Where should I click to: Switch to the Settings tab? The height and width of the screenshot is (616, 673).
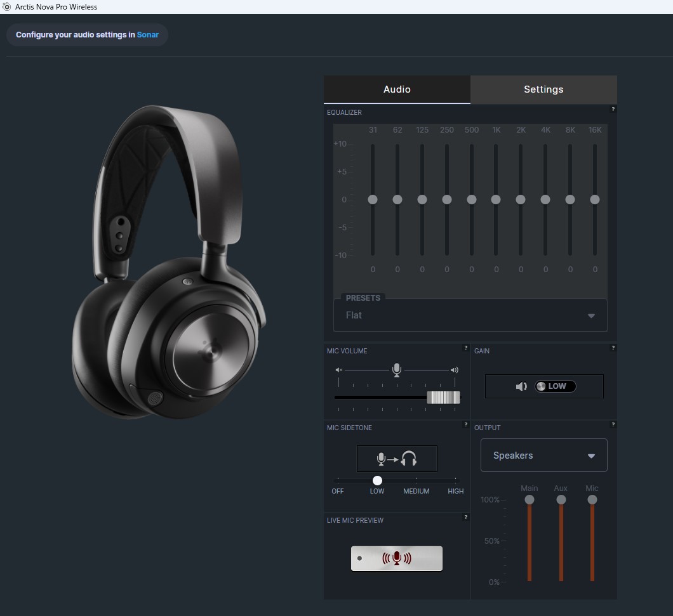click(543, 89)
